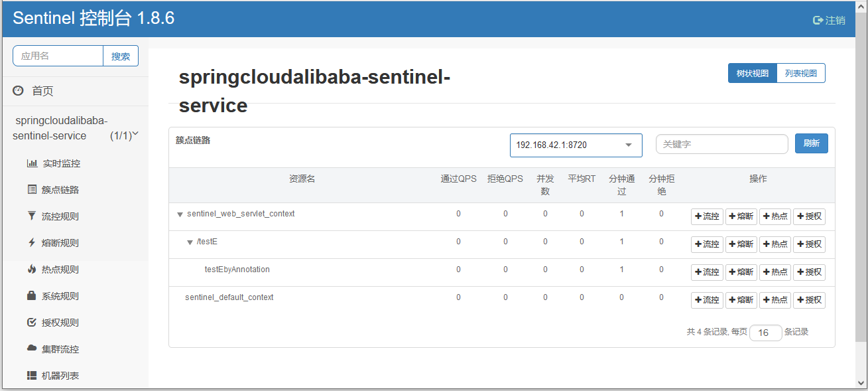Click the logout icon beside 注销
The width and height of the screenshot is (868, 391).
(818, 21)
